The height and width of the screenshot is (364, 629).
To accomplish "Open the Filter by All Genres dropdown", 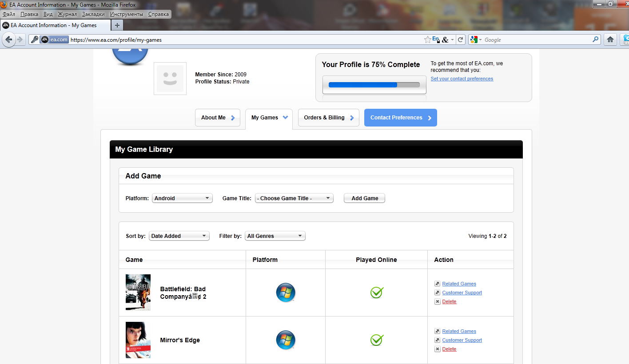I will [x=275, y=236].
